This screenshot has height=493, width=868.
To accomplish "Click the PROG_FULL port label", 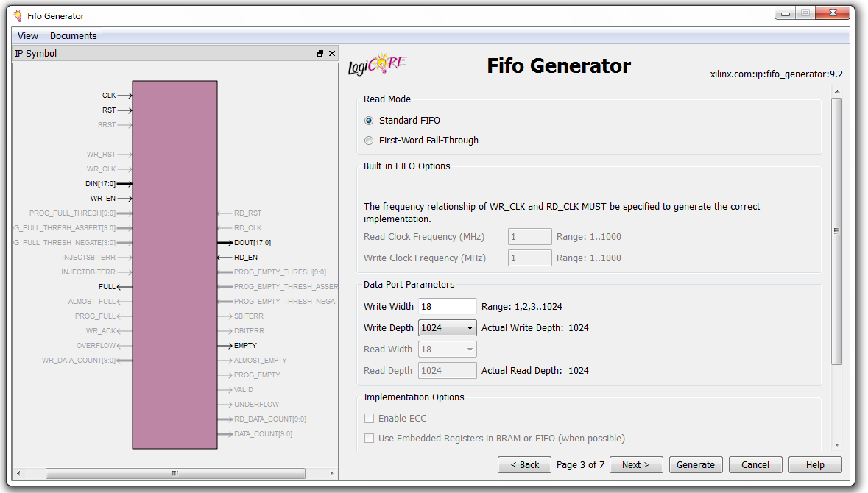I will click(x=96, y=316).
